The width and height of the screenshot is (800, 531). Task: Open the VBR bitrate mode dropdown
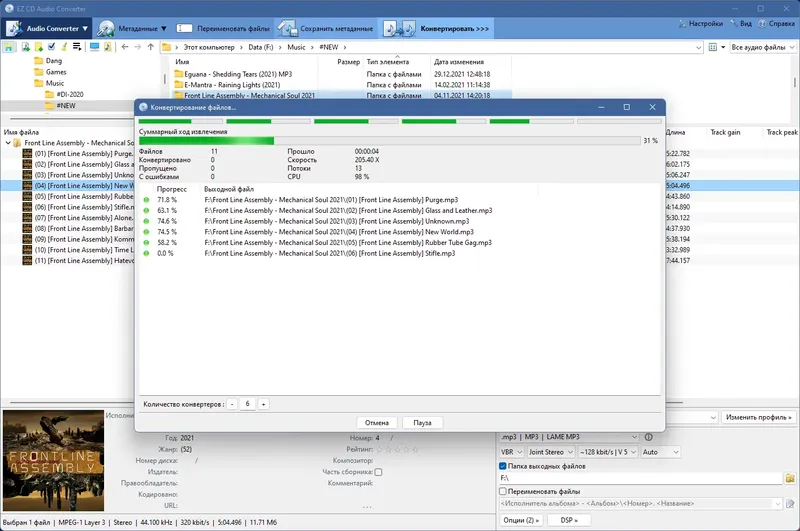click(511, 452)
